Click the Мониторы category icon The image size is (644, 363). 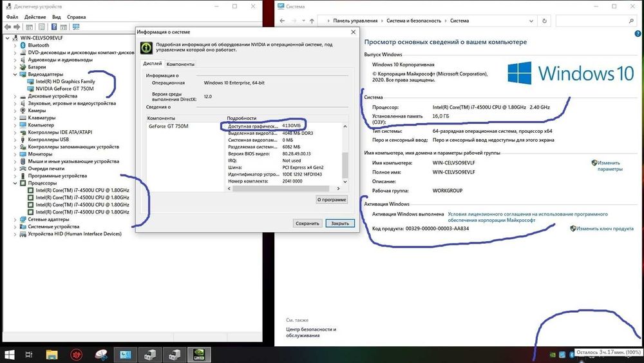tap(23, 153)
